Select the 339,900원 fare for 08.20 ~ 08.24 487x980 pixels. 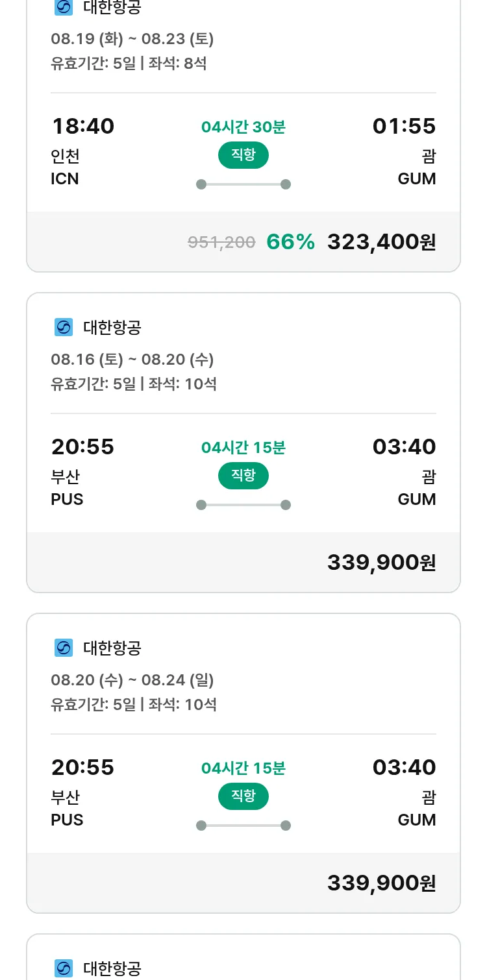point(381,883)
